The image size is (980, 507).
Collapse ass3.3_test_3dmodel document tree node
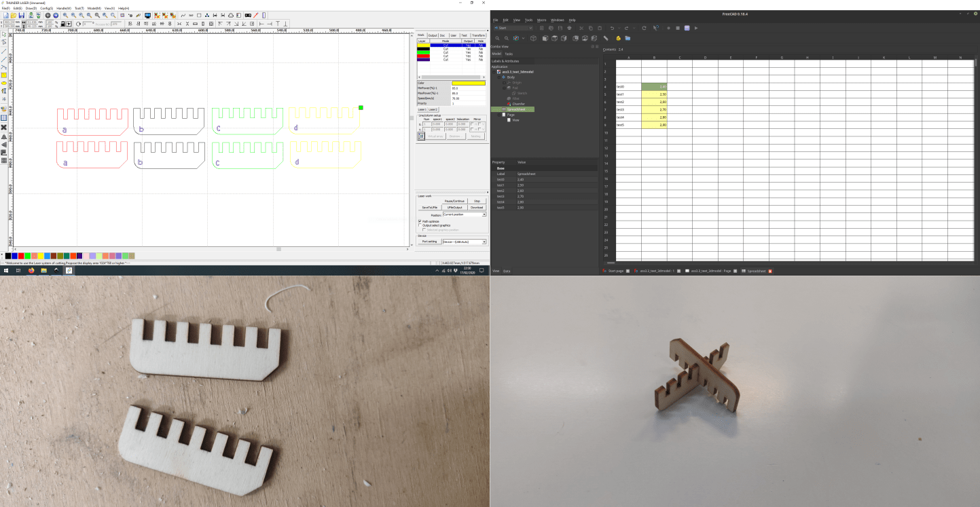coord(494,72)
